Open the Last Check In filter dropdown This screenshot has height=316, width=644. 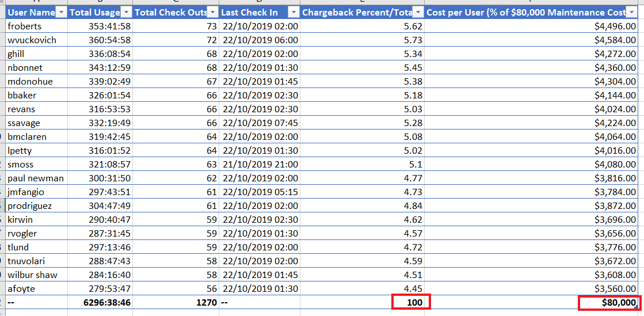[293, 12]
